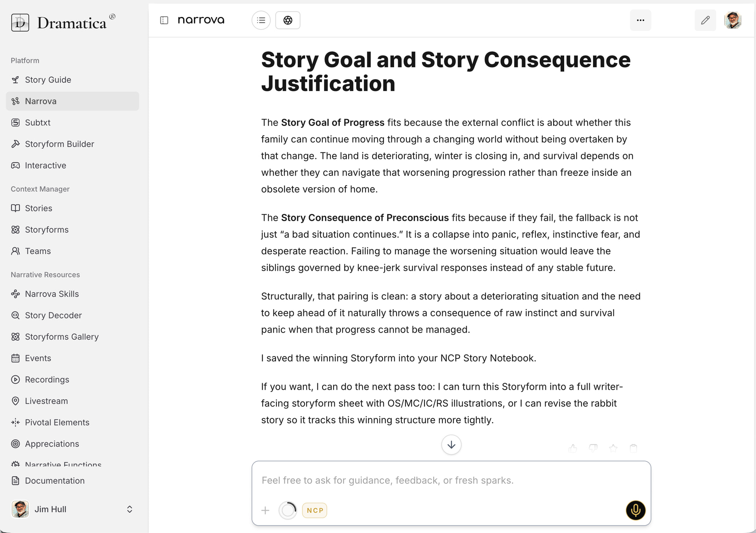This screenshot has height=533, width=756.
Task: Open the conversation list icon
Action: (261, 20)
